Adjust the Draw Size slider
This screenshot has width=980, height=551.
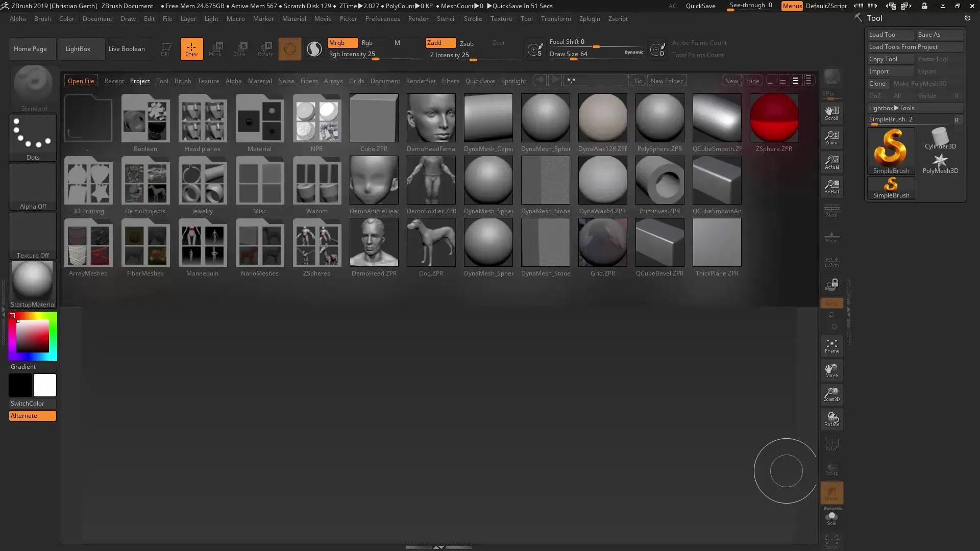pos(596,55)
